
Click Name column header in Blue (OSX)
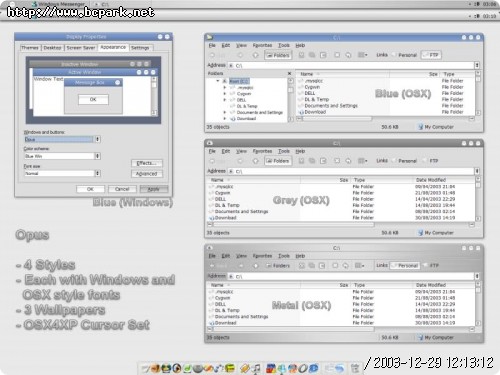click(x=343, y=74)
